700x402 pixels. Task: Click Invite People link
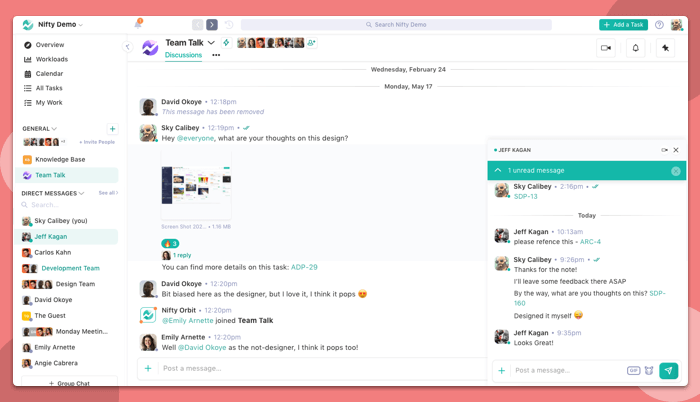pyautogui.click(x=97, y=142)
